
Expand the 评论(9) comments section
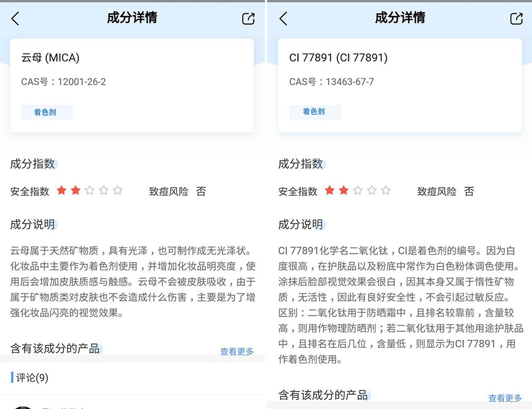pyautogui.click(x=32, y=378)
